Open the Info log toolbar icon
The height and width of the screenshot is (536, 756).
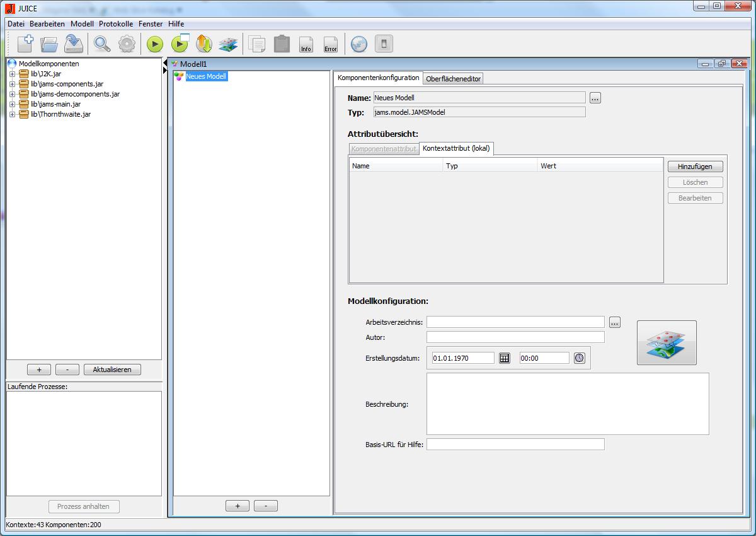tap(306, 44)
